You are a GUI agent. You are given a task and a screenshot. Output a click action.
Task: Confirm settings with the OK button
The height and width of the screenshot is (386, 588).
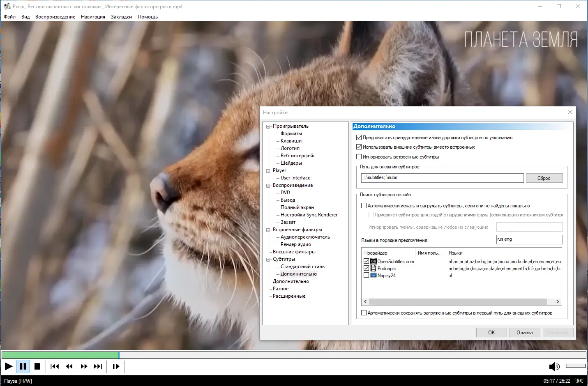(x=491, y=332)
